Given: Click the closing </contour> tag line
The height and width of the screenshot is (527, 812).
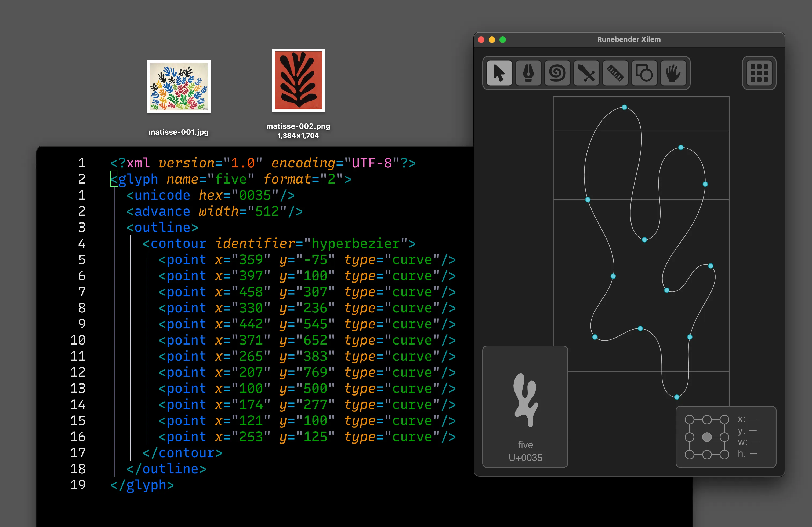Looking at the screenshot, I should [182, 453].
